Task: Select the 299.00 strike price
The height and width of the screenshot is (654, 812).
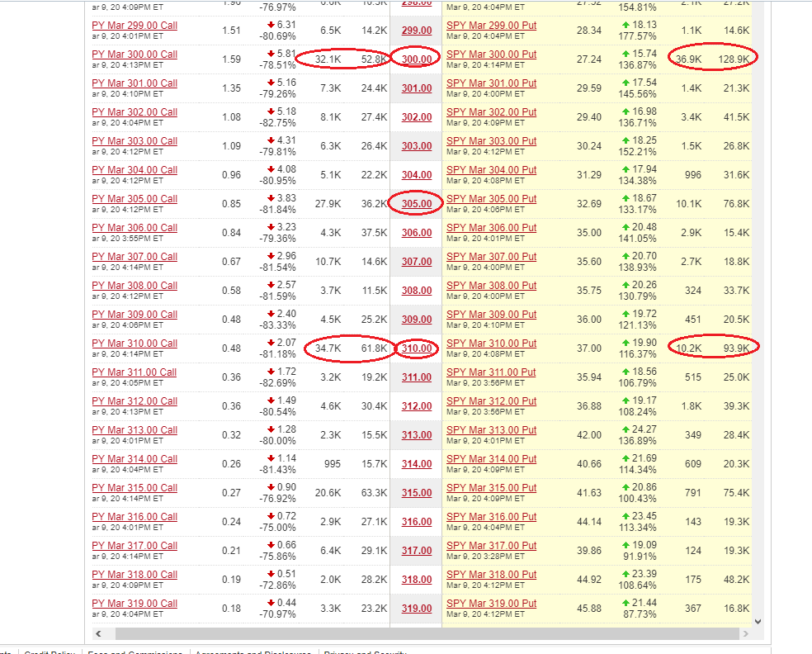Action: (x=417, y=31)
